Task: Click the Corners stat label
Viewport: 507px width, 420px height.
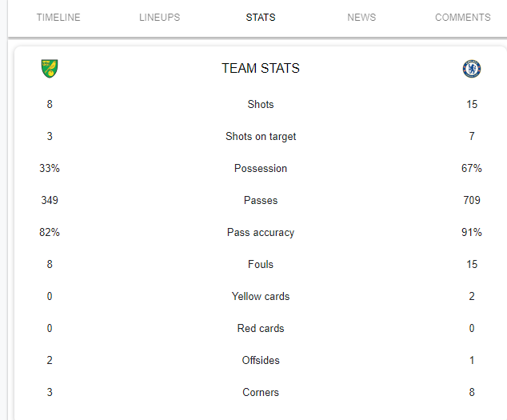Action: pos(261,393)
